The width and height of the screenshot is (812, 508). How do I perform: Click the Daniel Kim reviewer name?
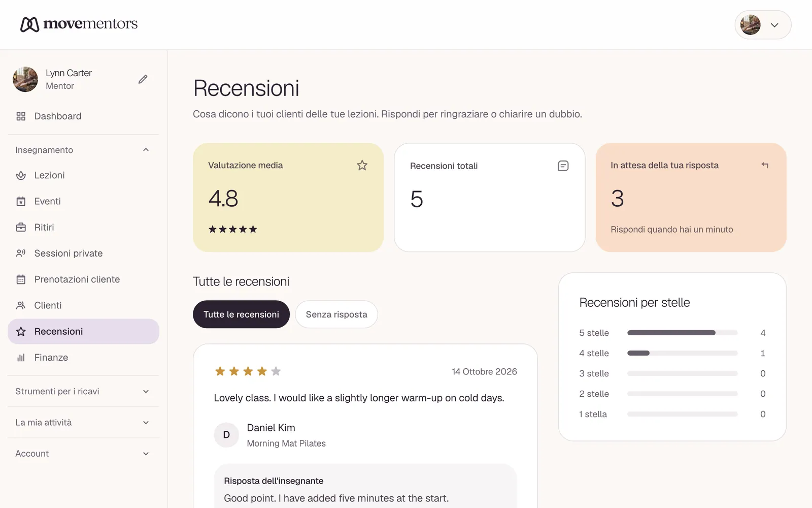[x=271, y=428]
